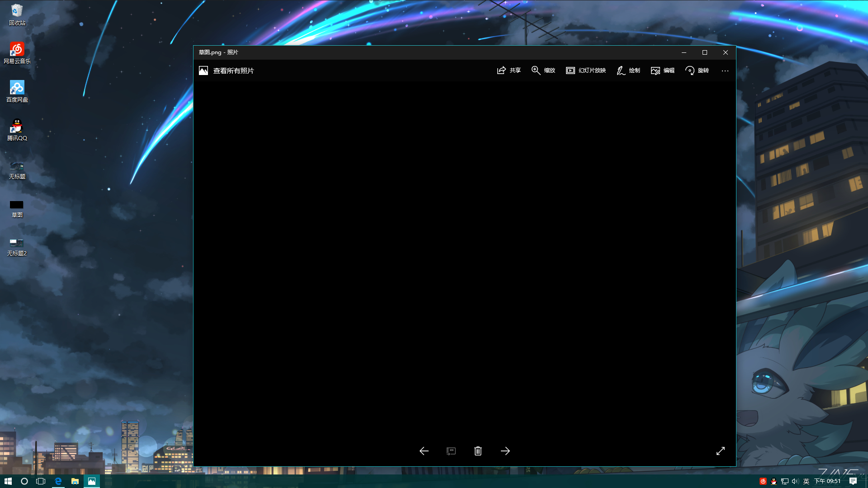Screen dimensions: 868x488
Task: Open the Windows Start menu
Action: [8, 481]
